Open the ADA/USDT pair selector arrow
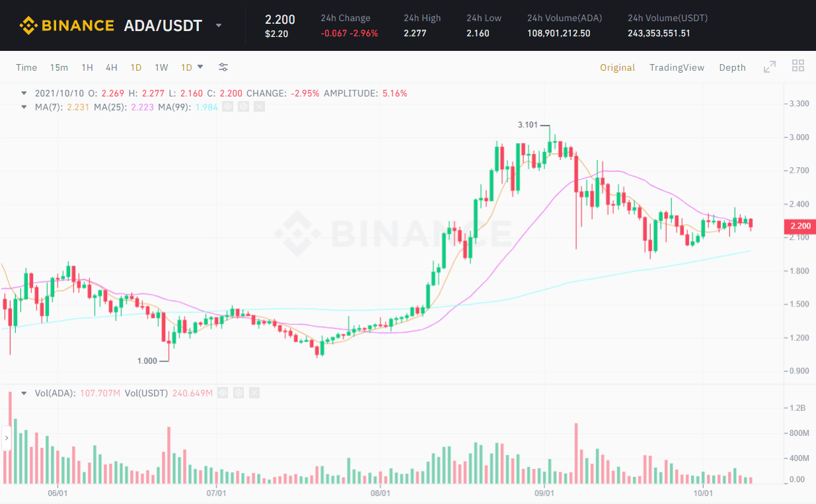This screenshot has height=504, width=816. pyautogui.click(x=219, y=26)
